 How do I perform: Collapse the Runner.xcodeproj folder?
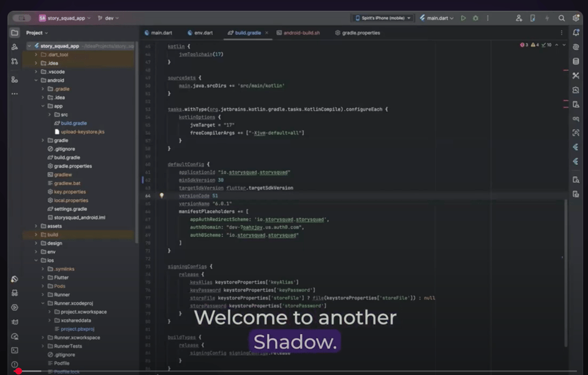(43, 303)
